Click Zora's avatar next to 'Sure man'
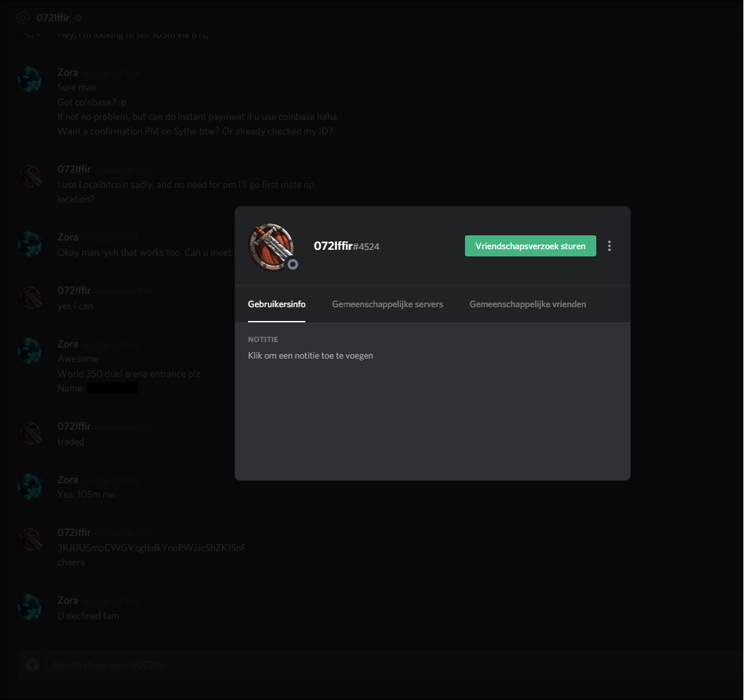This screenshot has width=744, height=700. [x=30, y=78]
